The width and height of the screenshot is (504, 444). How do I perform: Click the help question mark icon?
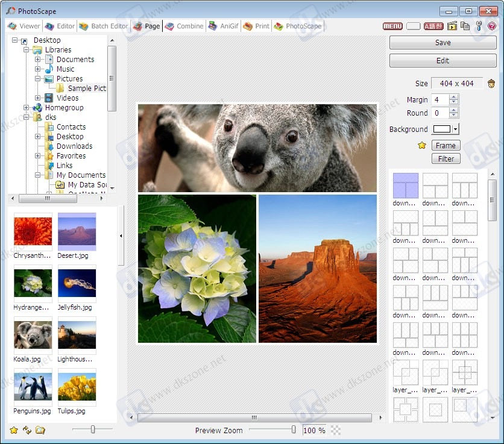(492, 26)
